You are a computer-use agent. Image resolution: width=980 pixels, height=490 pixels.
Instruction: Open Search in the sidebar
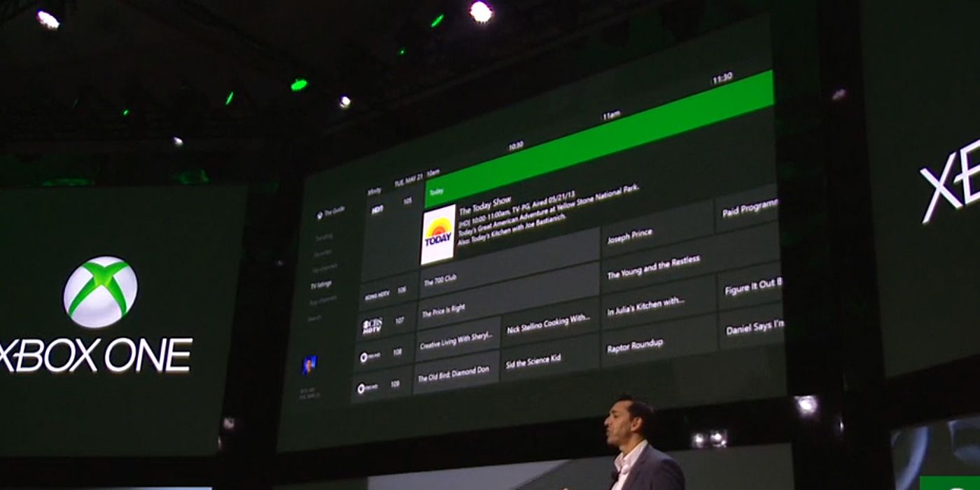315,318
